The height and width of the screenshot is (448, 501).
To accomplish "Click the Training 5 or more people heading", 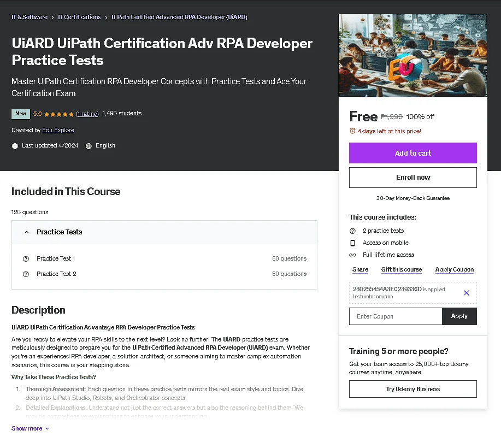I will pyautogui.click(x=399, y=351).
